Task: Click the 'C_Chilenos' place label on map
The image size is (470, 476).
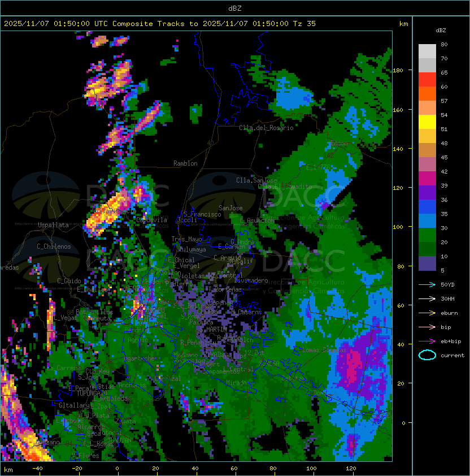Action: [54, 246]
